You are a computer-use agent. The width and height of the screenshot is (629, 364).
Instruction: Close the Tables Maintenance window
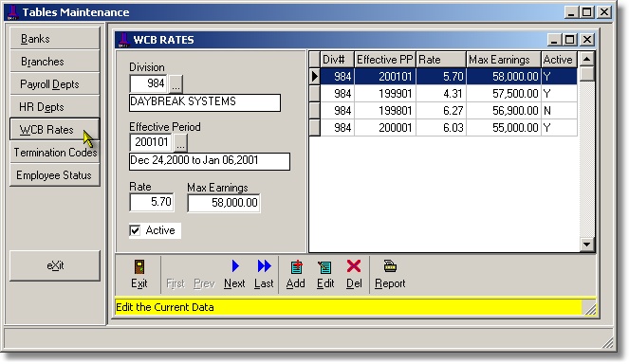[604, 12]
